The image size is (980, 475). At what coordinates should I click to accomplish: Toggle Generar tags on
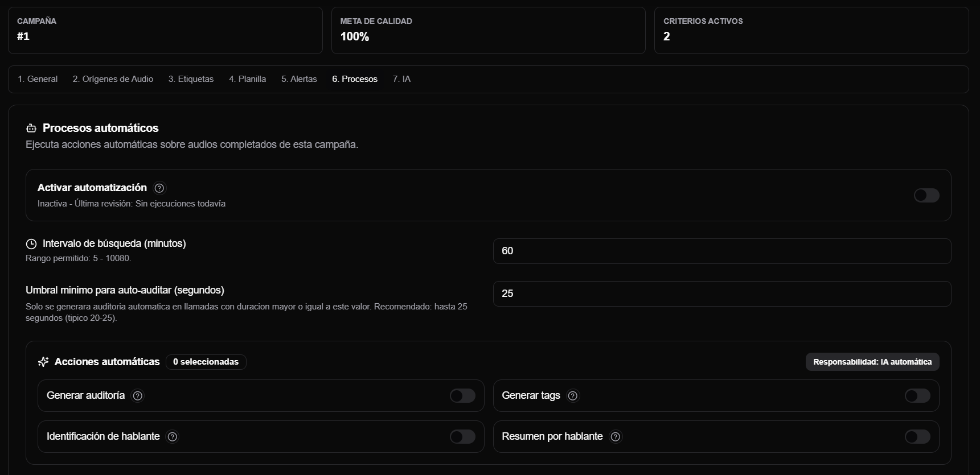[917, 396]
